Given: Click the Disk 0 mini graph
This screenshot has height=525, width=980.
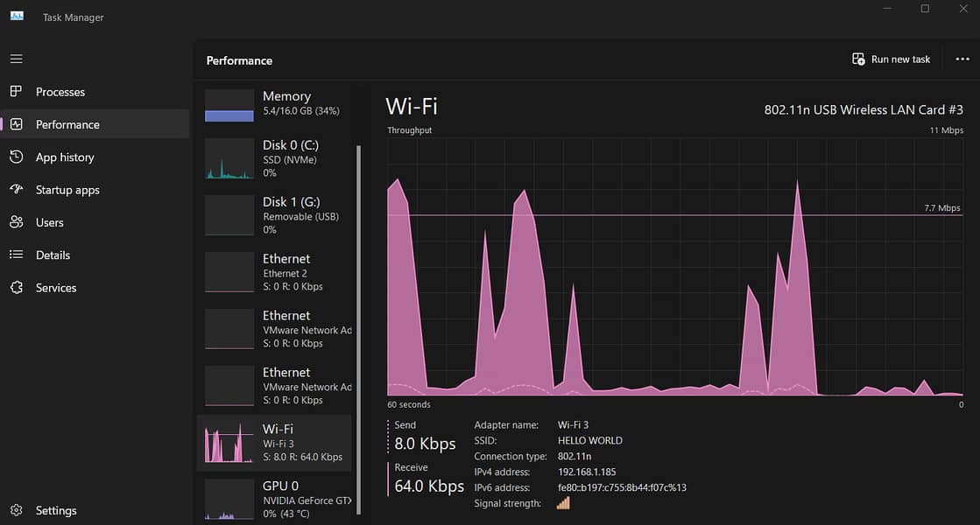Looking at the screenshot, I should tap(229, 158).
